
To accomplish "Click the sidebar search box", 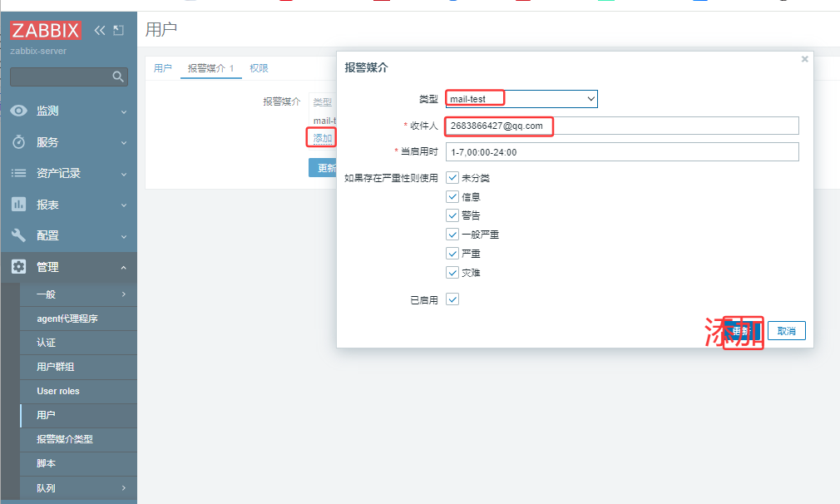I will [x=68, y=77].
